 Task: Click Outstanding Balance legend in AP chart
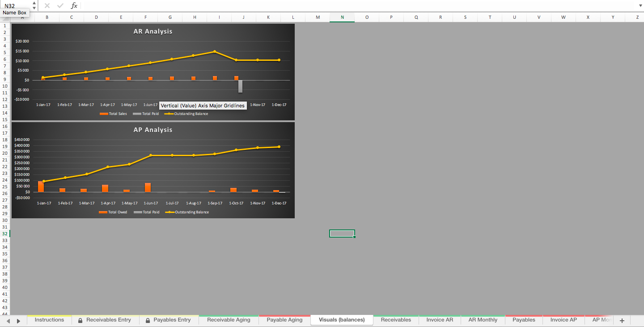187,212
